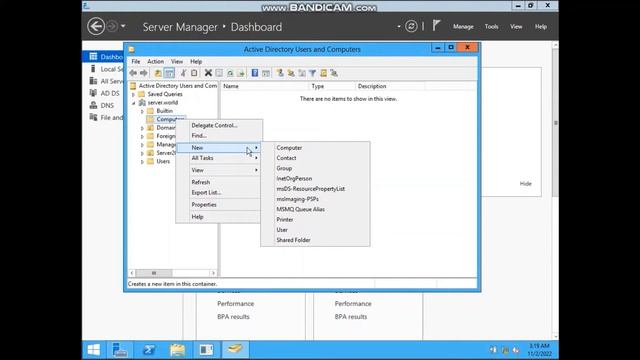The image size is (640, 360).
Task: Click Server Manager back navigation arrow
Action: coord(96,27)
